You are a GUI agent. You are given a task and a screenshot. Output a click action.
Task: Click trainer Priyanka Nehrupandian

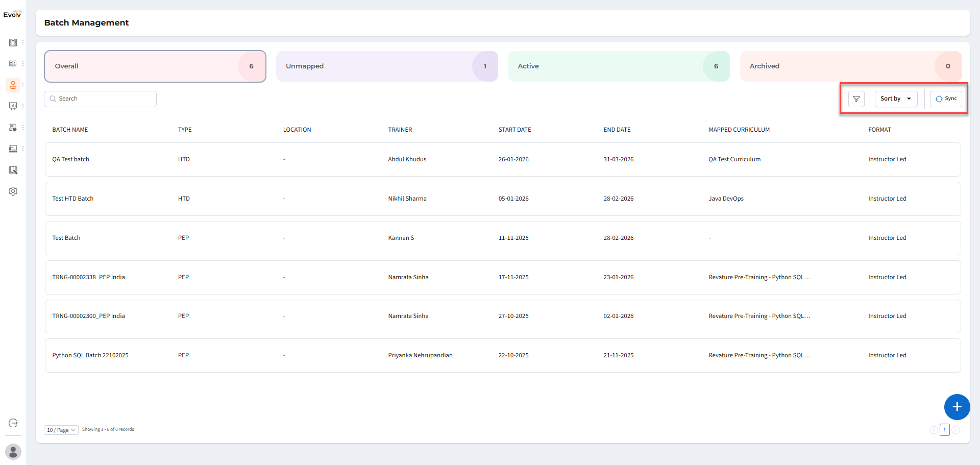[420, 355]
